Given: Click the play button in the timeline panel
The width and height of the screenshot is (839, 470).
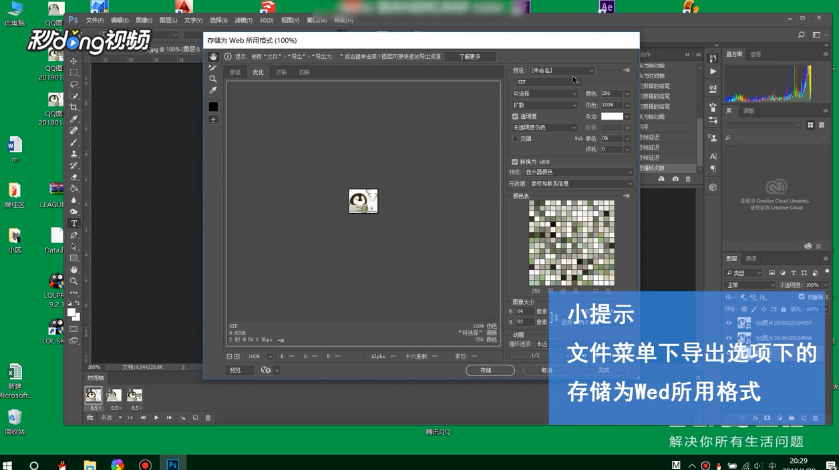Looking at the screenshot, I should (156, 418).
